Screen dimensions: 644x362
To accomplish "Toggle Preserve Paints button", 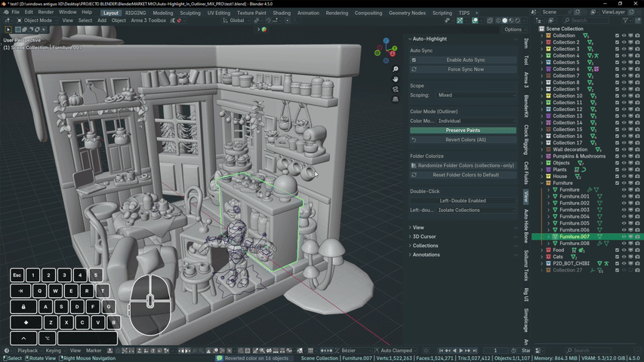I will 463,130.
